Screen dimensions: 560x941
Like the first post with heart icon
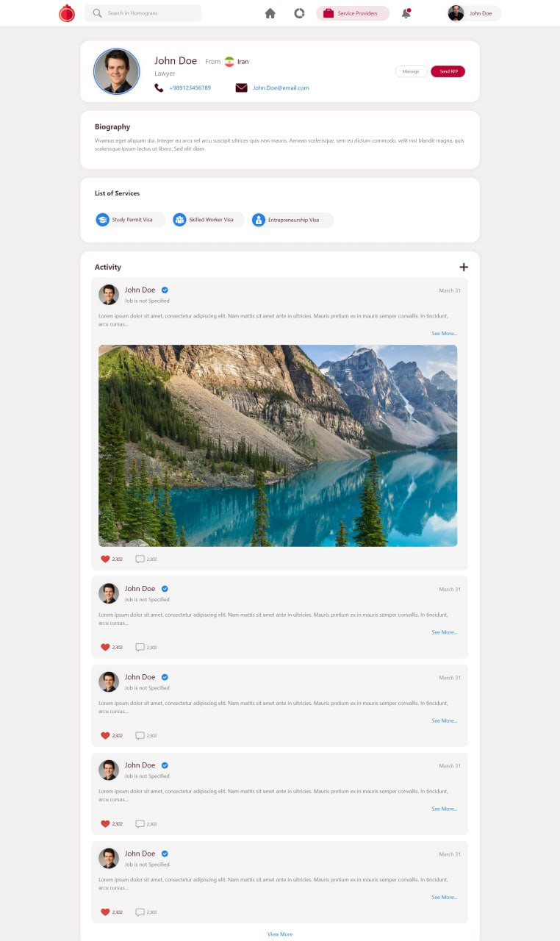click(105, 559)
